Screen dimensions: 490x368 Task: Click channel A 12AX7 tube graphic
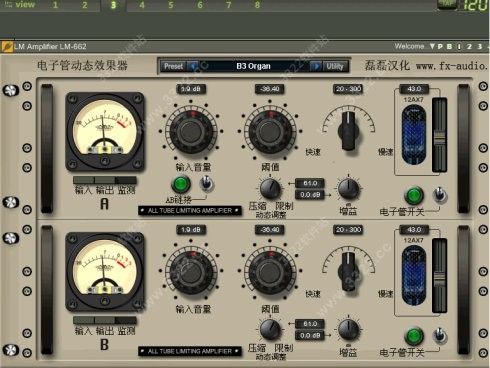(414, 135)
